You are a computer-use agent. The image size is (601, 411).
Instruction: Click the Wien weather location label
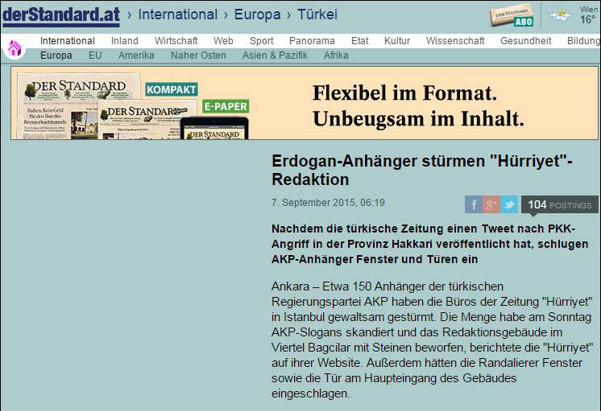click(x=590, y=8)
